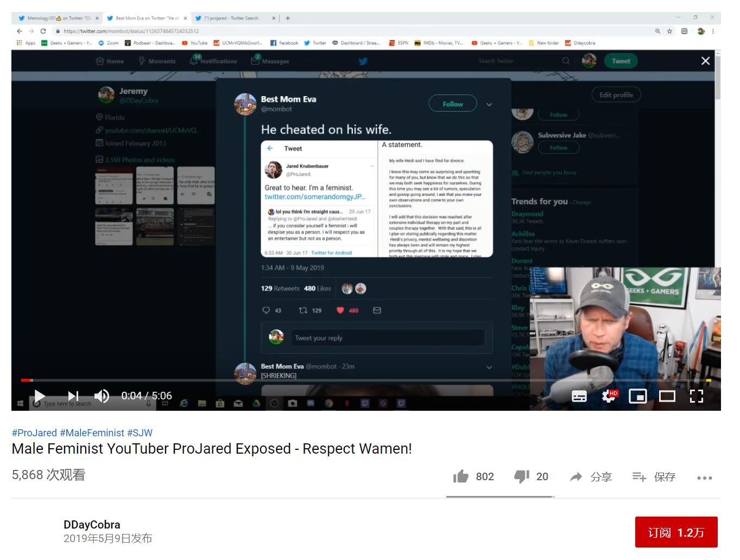Seek on the video progress bar

[x=366, y=380]
